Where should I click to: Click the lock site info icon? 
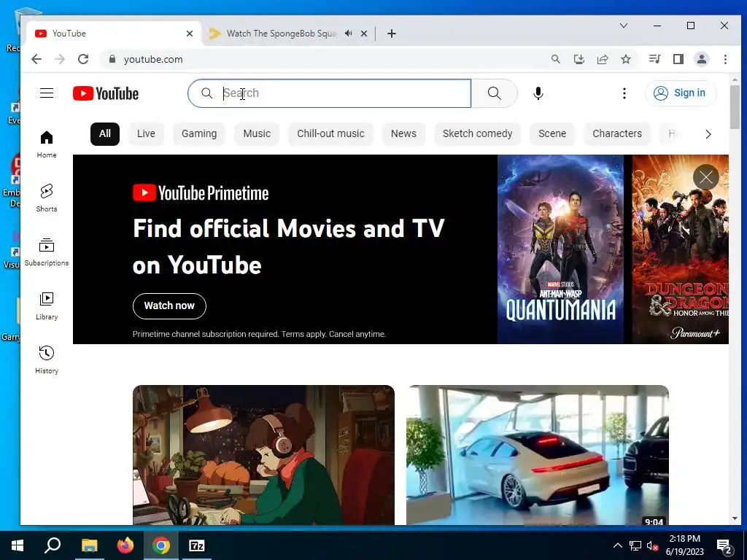(x=112, y=59)
